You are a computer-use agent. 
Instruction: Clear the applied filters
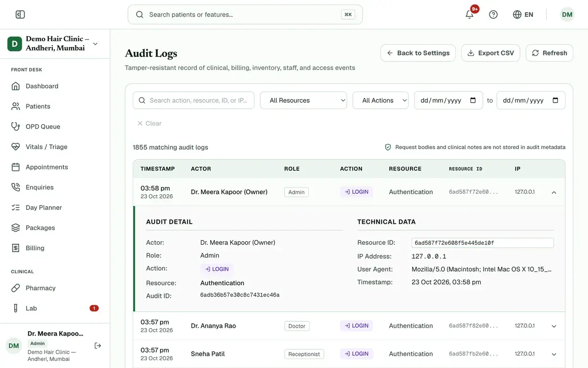pyautogui.click(x=149, y=124)
